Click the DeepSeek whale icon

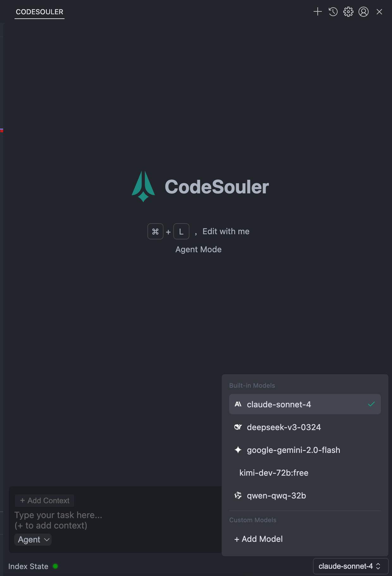coord(238,427)
